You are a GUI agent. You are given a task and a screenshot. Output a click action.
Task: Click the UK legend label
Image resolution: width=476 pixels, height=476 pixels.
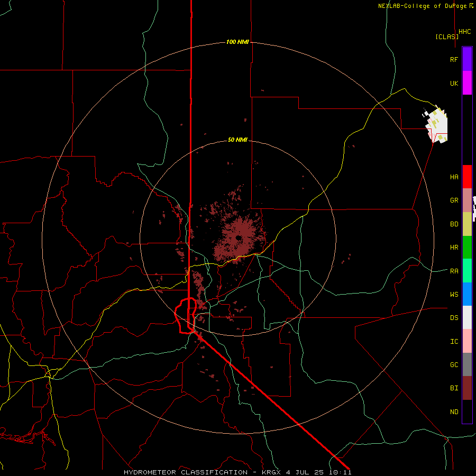pos(454,83)
